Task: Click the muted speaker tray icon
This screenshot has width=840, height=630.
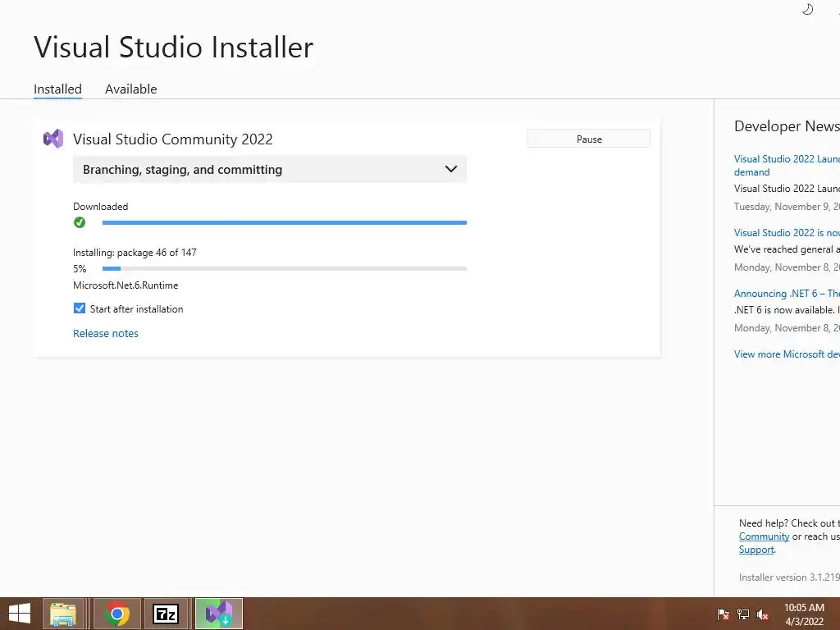Action: click(763, 614)
